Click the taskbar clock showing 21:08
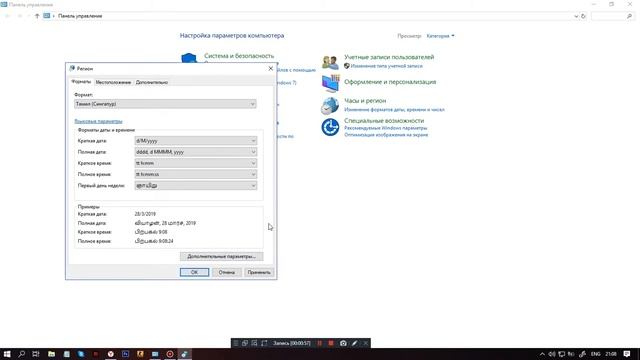The width and height of the screenshot is (640, 360). [x=611, y=354]
